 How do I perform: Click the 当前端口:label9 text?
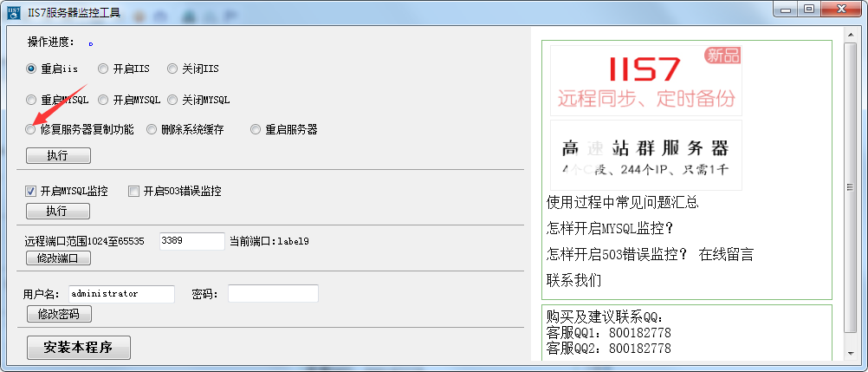point(269,242)
